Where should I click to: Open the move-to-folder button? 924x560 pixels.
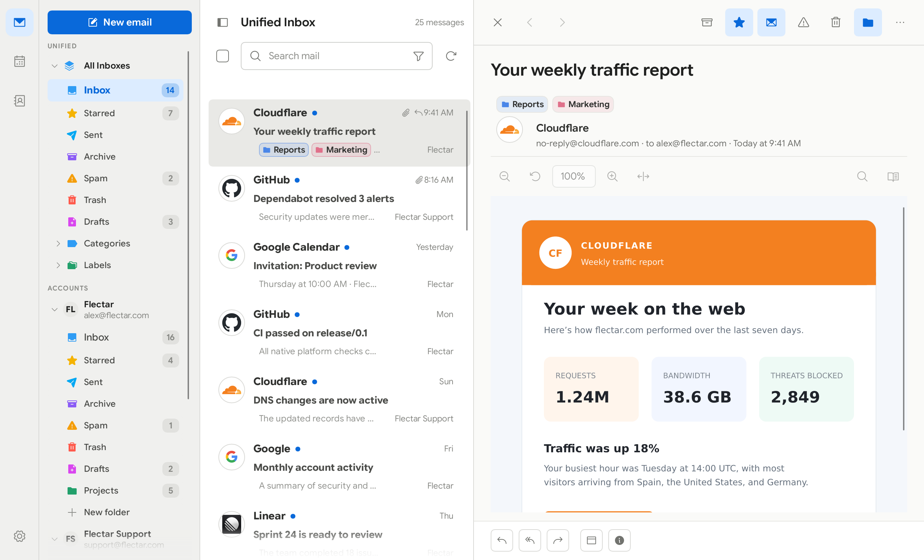click(868, 22)
